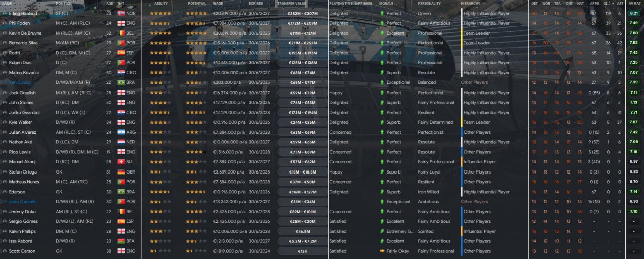Sort by the PERSONALITY column header
This screenshot has width=644, height=259.
tap(429, 4)
